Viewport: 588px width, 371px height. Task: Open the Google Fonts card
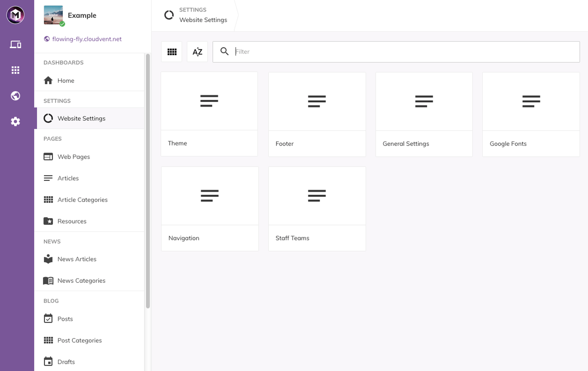531,114
